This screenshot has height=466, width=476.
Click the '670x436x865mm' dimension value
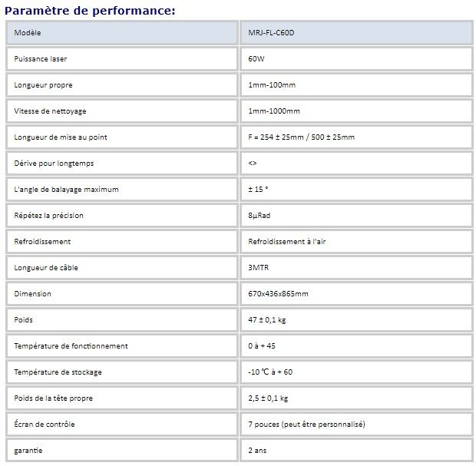tap(279, 294)
